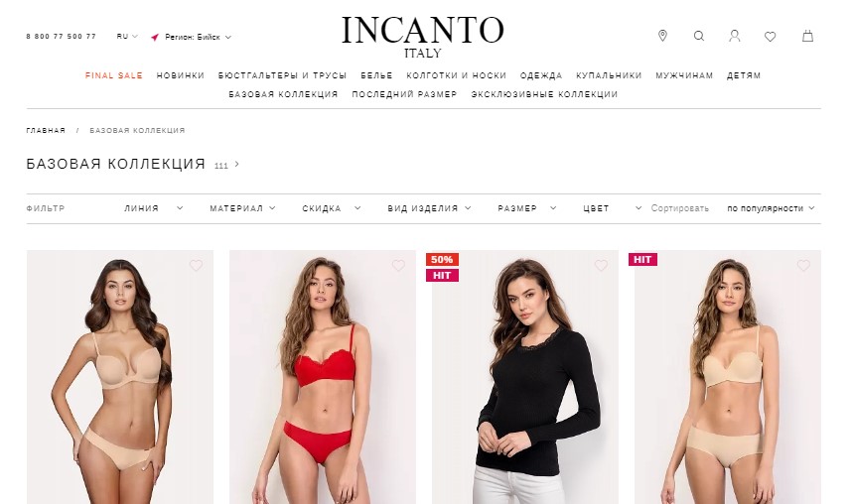The width and height of the screenshot is (852, 504).
Task: Expand the Размер filter dropdown
Action: [x=527, y=208]
